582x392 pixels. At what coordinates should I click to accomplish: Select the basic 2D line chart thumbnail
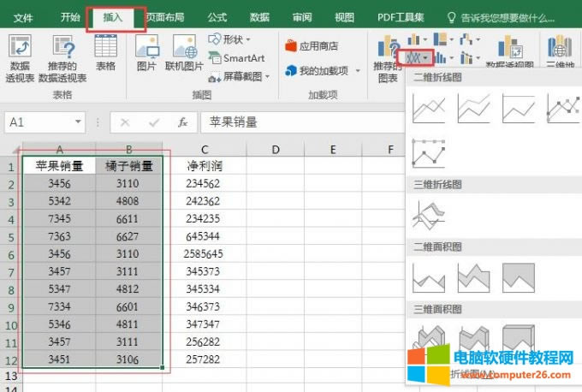tap(429, 109)
